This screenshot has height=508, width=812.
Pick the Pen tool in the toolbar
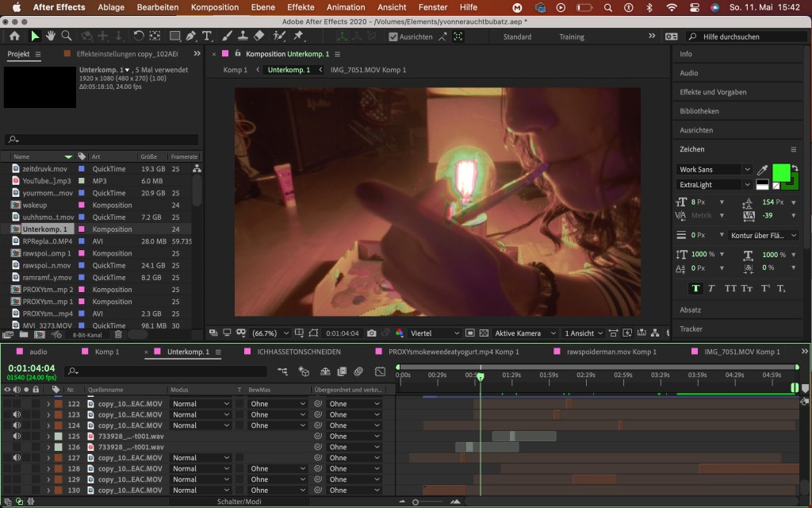click(x=191, y=37)
